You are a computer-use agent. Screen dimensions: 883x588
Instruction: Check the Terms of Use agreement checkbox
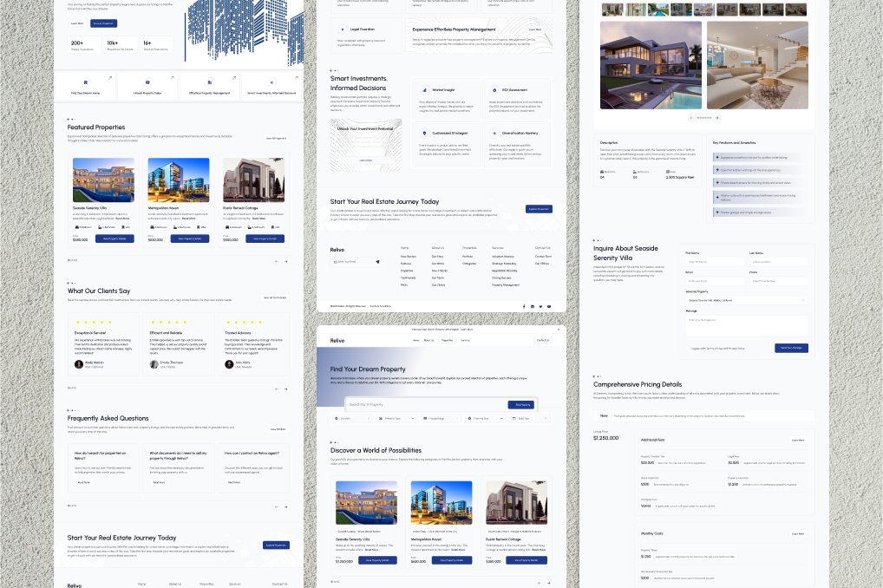click(688, 348)
